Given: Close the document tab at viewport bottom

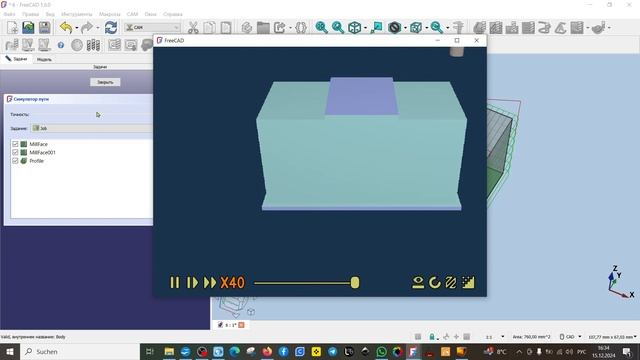Looking at the screenshot, I should pyautogui.click(x=242, y=325).
